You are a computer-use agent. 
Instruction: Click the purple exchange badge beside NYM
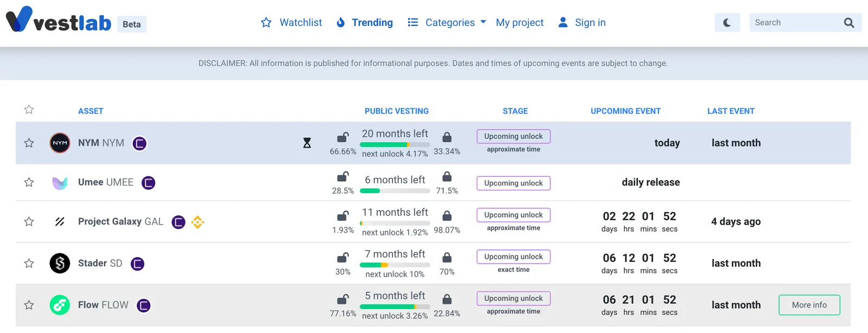coord(139,143)
